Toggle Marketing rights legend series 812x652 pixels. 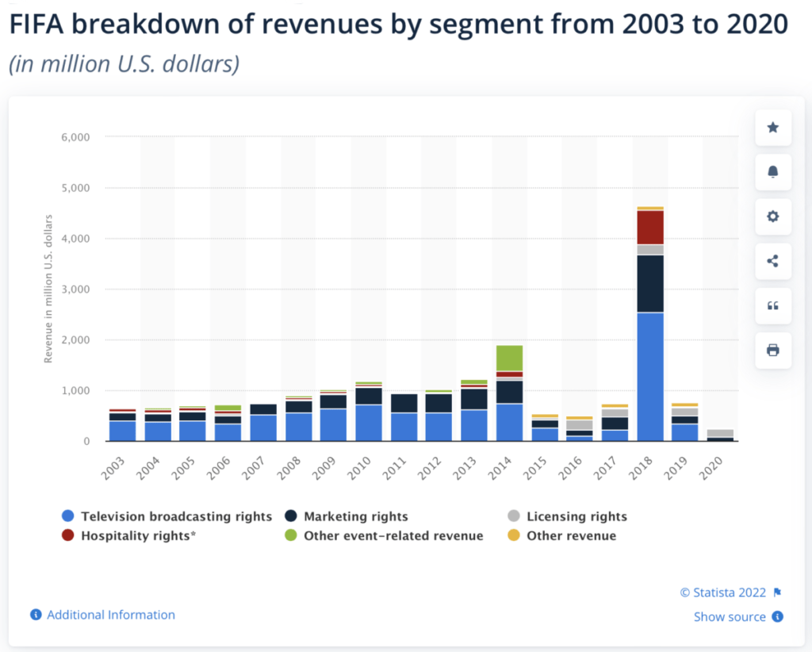pyautogui.click(x=347, y=516)
